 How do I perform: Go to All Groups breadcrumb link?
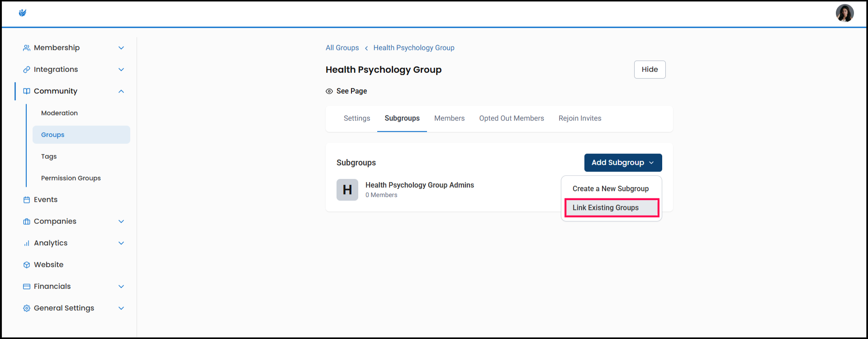coord(342,48)
